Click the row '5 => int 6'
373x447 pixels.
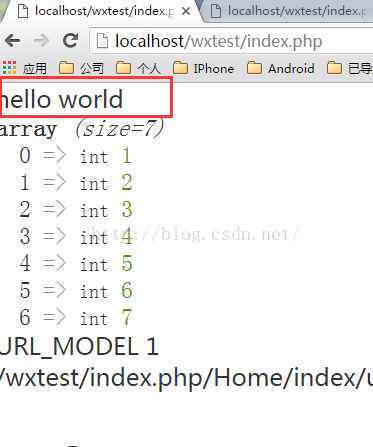point(76,291)
